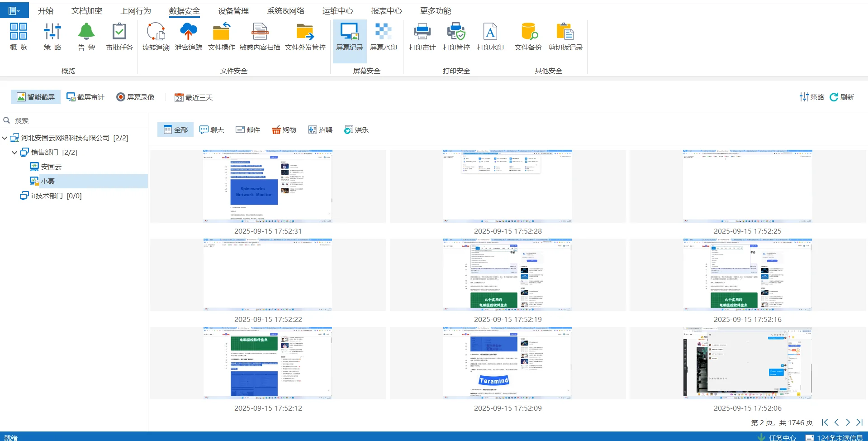Open screenshot taken at 17:52:28
This screenshot has width=868, height=441.
point(508,186)
